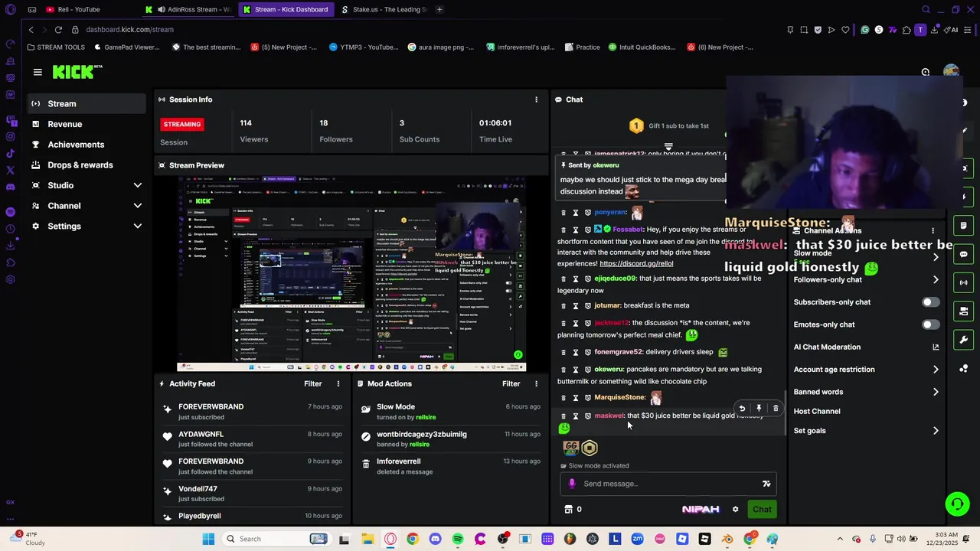This screenshot has height=551, width=980.
Task: Open the green support headset button
Action: click(x=957, y=504)
